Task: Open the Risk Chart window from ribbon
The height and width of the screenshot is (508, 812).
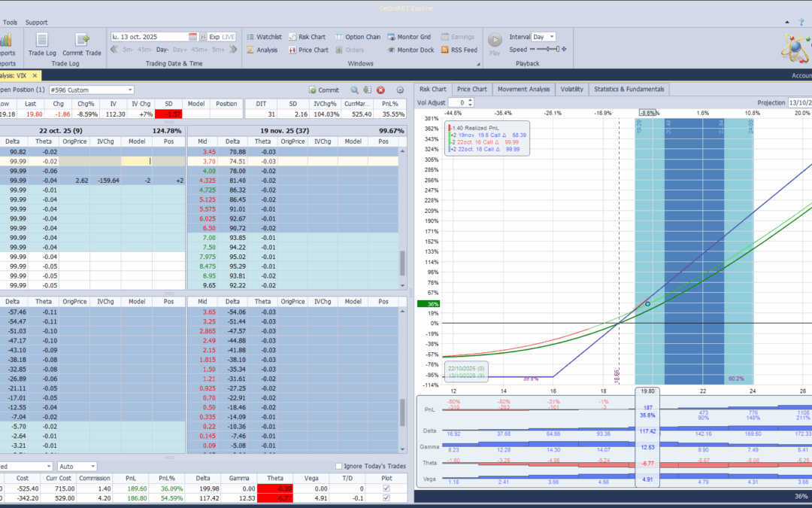Action: click(x=307, y=37)
